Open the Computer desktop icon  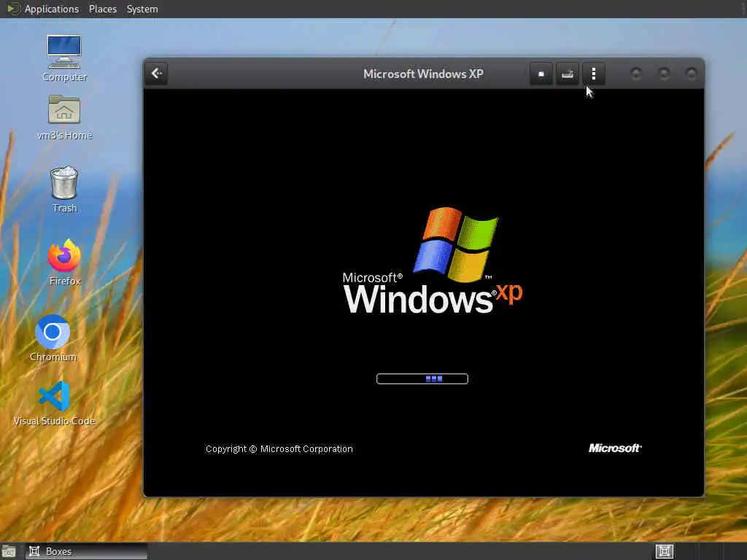(64, 58)
